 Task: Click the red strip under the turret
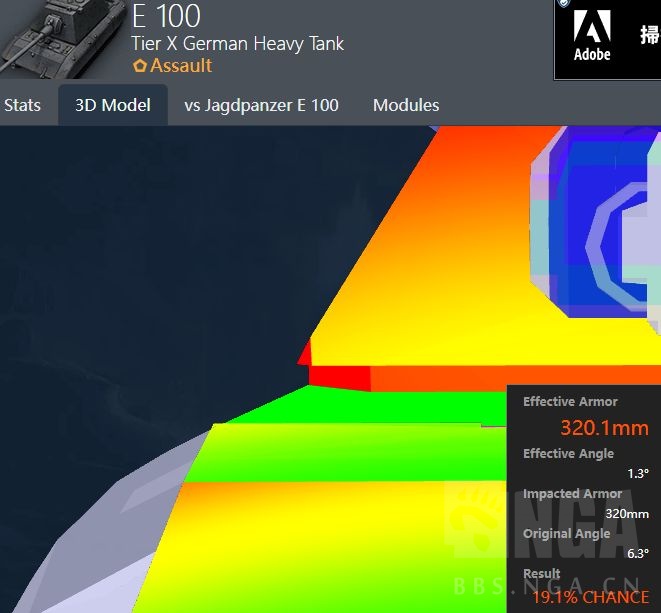(340, 376)
